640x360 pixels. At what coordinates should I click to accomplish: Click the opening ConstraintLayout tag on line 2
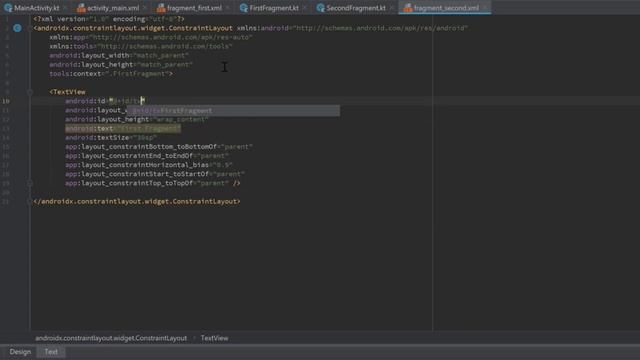click(x=133, y=28)
